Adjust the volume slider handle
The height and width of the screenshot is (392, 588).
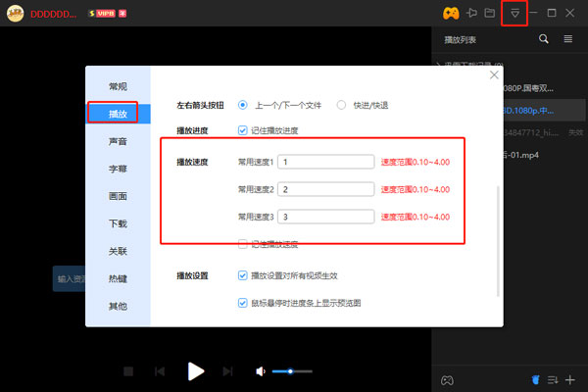coord(290,371)
